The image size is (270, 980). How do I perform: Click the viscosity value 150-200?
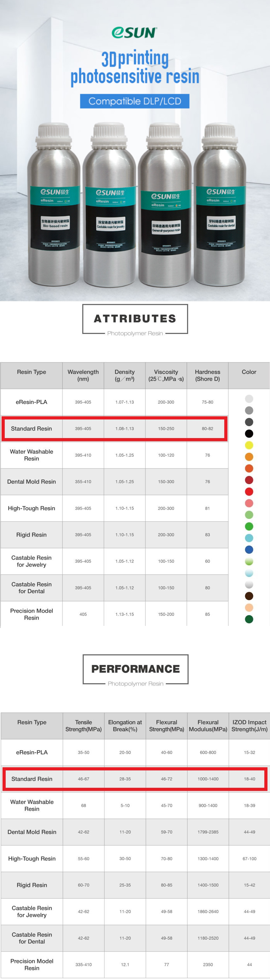click(166, 614)
